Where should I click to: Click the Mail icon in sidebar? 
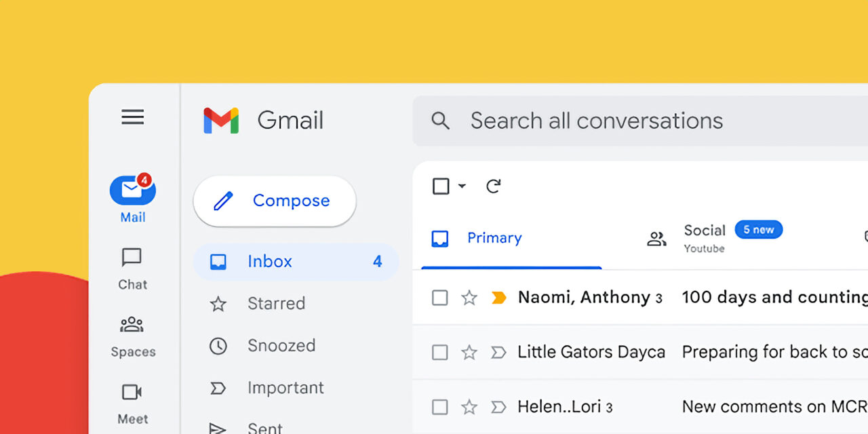click(x=133, y=191)
